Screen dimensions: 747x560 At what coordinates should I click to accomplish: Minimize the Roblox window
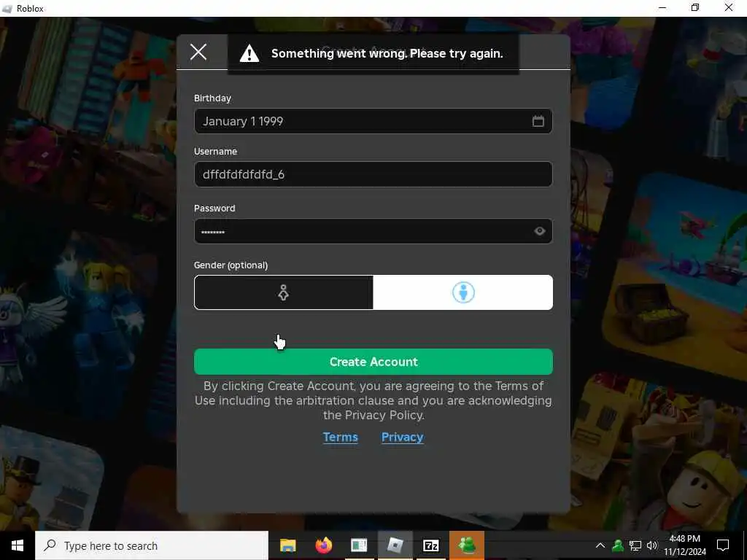click(662, 8)
